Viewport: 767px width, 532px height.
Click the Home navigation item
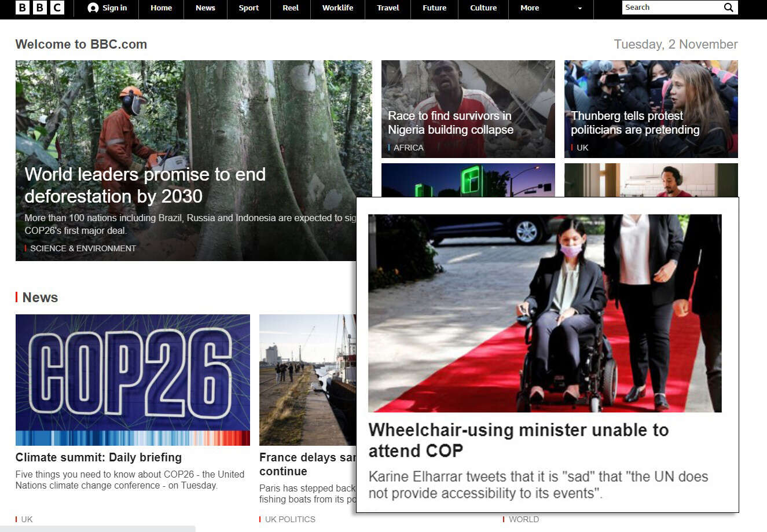[161, 8]
